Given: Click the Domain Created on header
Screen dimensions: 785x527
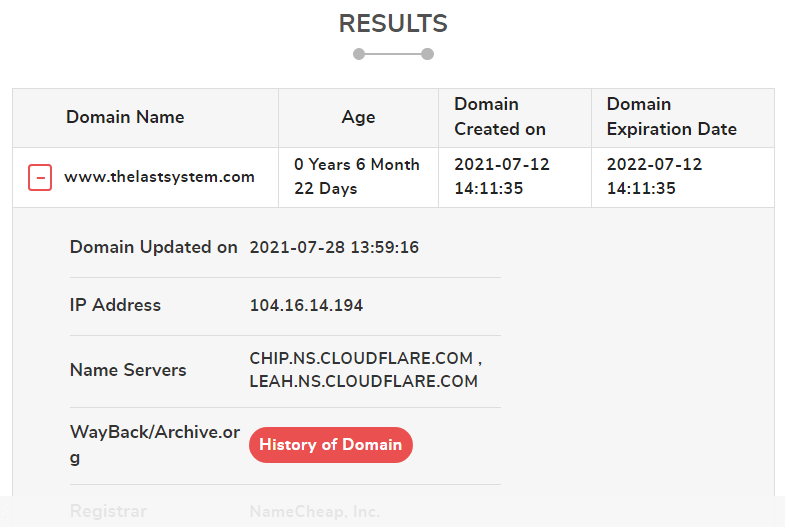Looking at the screenshot, I should pyautogui.click(x=500, y=117).
